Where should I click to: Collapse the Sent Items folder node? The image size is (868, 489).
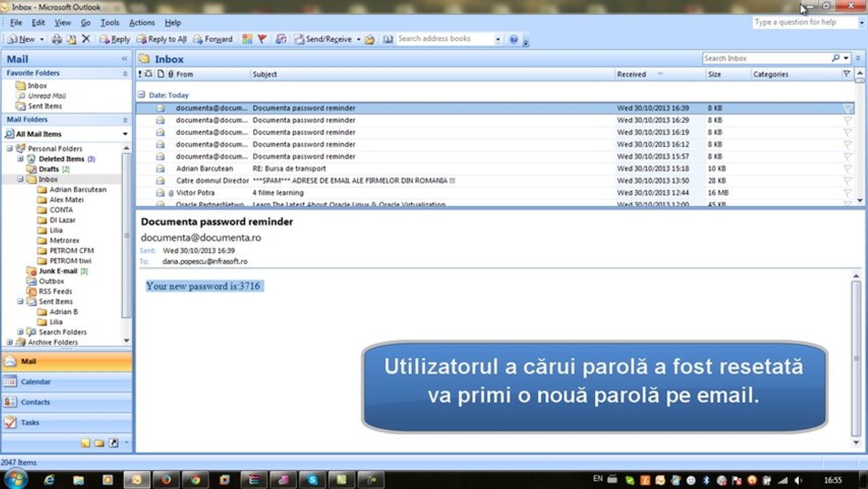click(x=20, y=302)
